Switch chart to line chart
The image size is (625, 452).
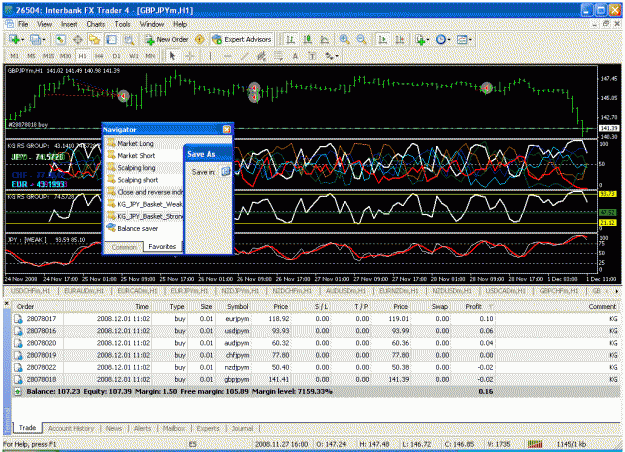[324, 39]
